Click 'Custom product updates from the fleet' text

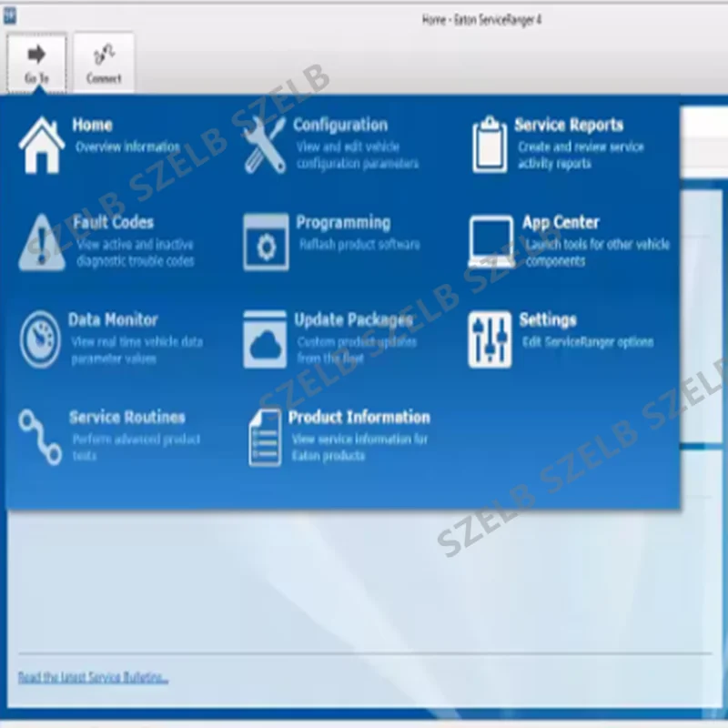tap(357, 350)
